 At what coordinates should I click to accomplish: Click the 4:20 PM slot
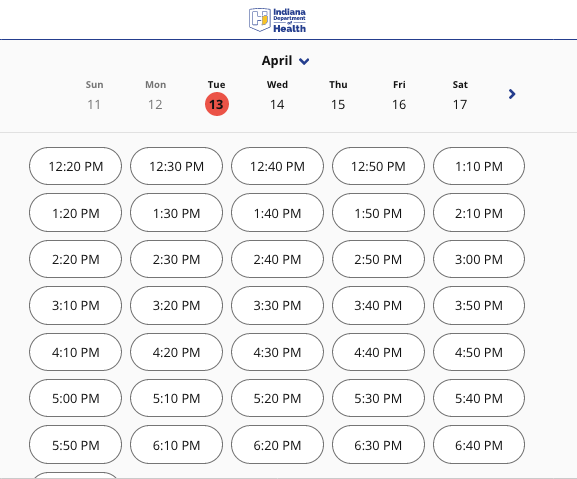176,352
